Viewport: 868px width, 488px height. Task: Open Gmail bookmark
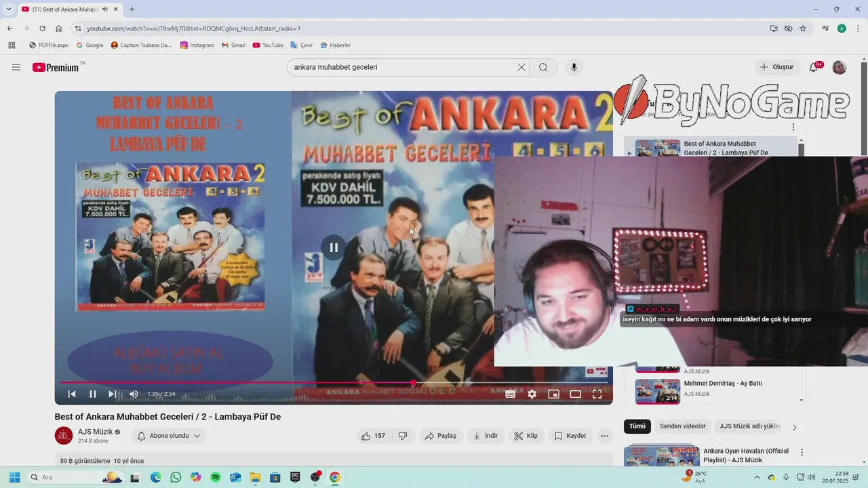coord(233,45)
